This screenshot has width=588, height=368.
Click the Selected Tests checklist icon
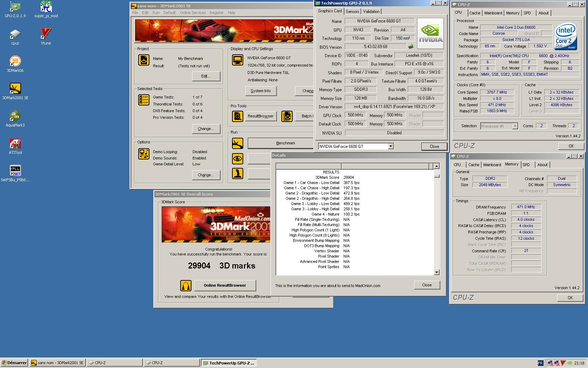click(143, 100)
